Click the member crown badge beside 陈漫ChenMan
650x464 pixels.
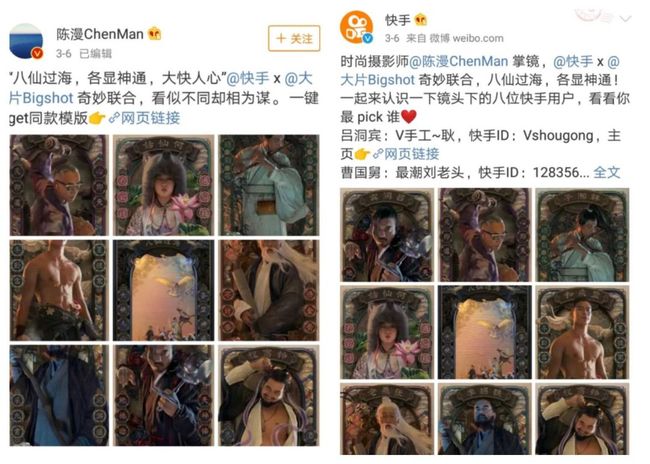(x=155, y=33)
